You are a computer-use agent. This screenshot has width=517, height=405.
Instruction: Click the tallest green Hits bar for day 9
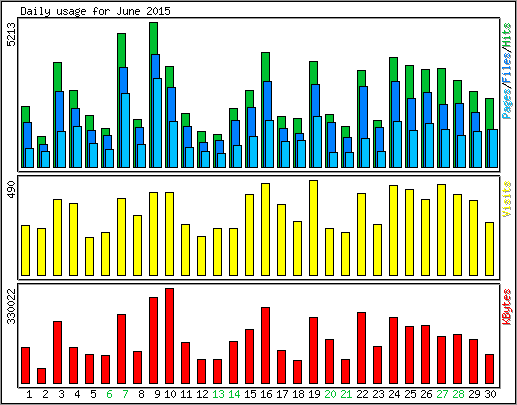[x=153, y=38]
